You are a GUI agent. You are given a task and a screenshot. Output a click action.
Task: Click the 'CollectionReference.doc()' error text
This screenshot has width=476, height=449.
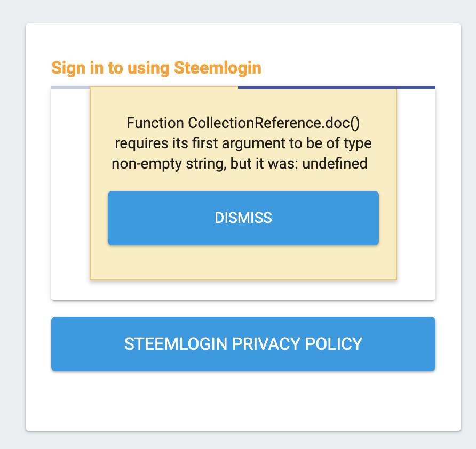(274, 124)
